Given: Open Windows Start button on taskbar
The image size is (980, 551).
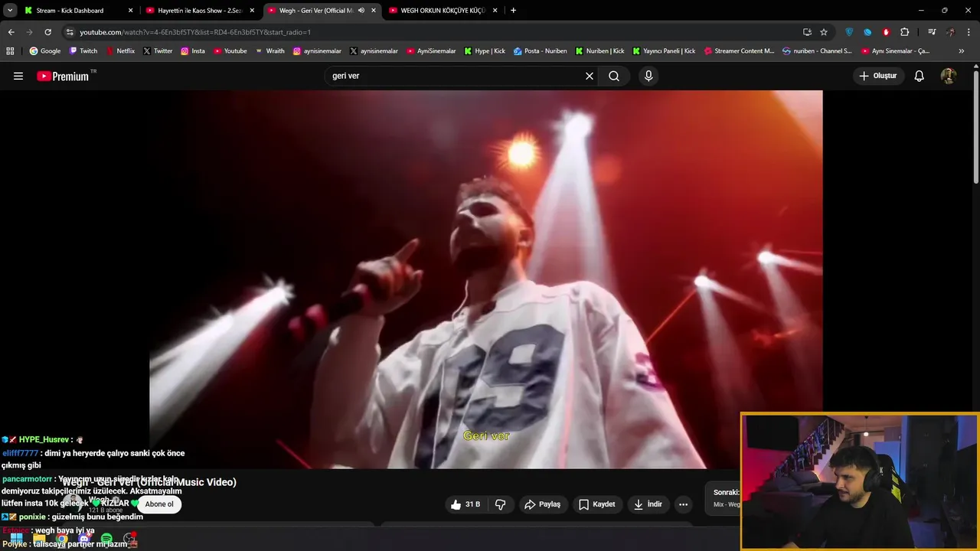Looking at the screenshot, I should point(17,540).
